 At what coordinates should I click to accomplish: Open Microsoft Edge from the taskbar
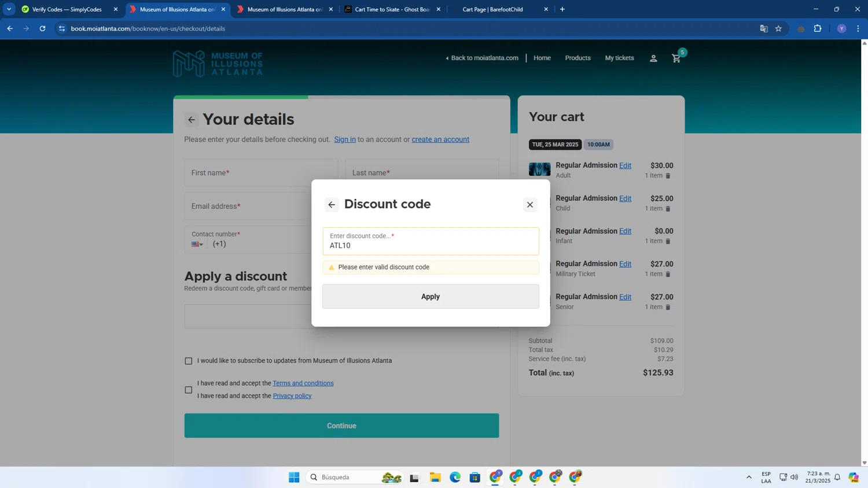pos(455,477)
